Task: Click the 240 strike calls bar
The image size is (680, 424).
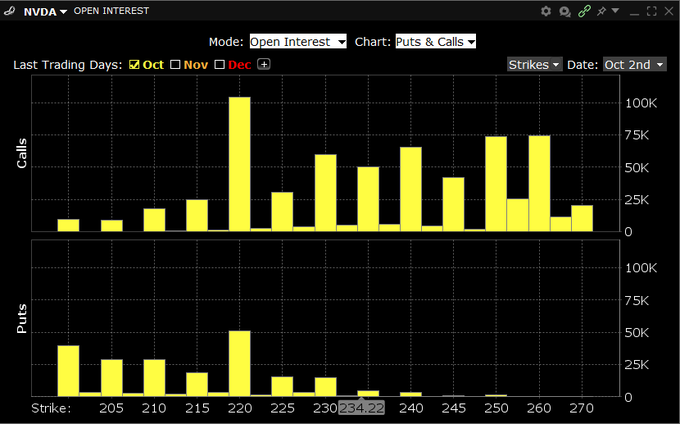Action: [411, 189]
